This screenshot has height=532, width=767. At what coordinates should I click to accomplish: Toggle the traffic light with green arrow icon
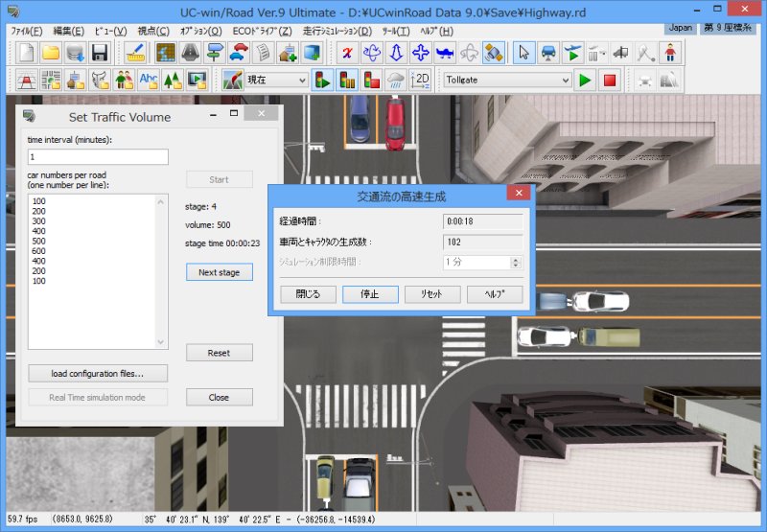[x=323, y=81]
